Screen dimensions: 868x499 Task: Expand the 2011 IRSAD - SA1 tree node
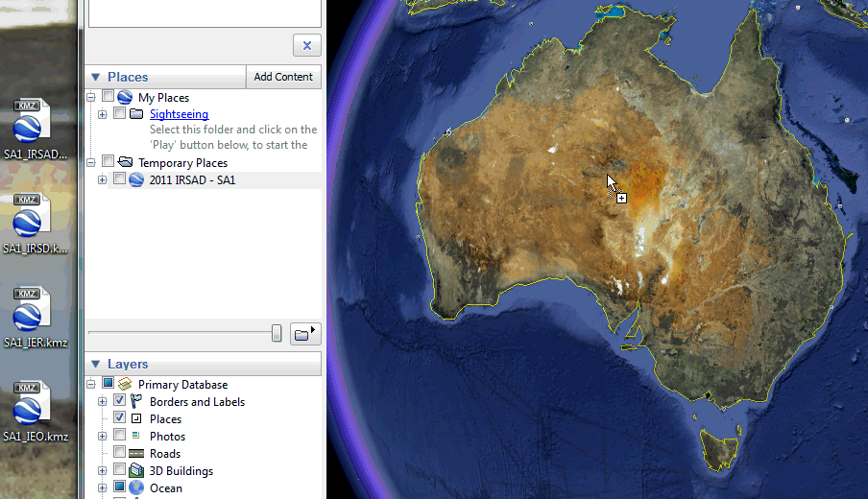(103, 179)
